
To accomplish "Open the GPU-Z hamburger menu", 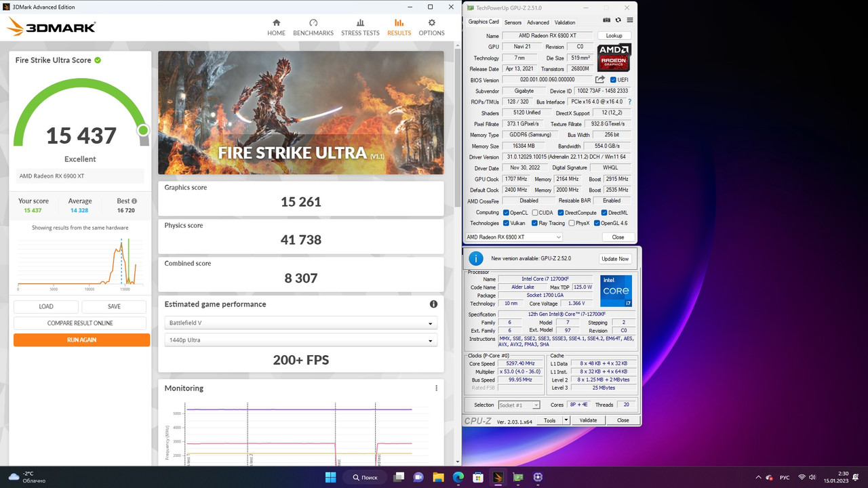I will tap(630, 20).
